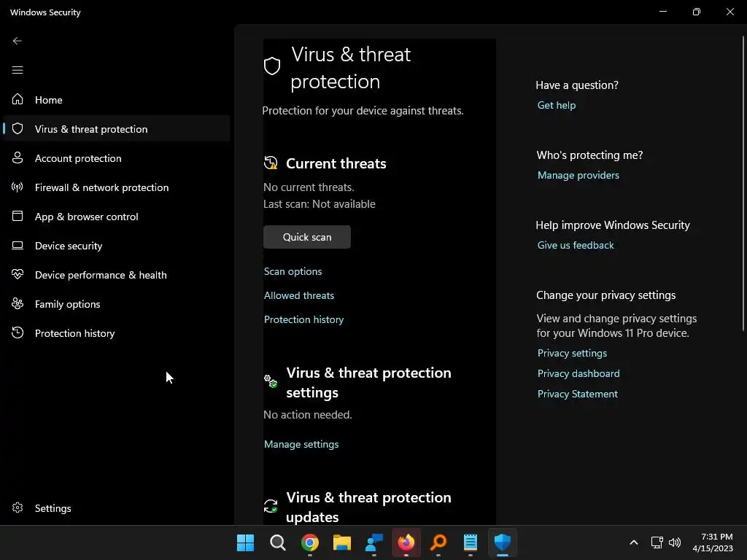Open Device security section
Image resolution: width=747 pixels, height=560 pixels.
pos(116,246)
